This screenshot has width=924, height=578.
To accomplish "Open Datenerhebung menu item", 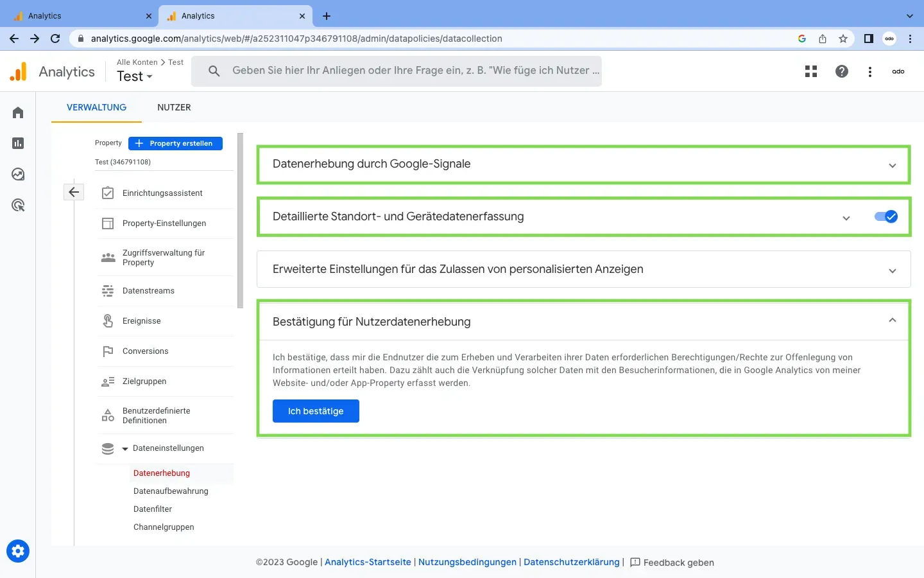I will [162, 473].
